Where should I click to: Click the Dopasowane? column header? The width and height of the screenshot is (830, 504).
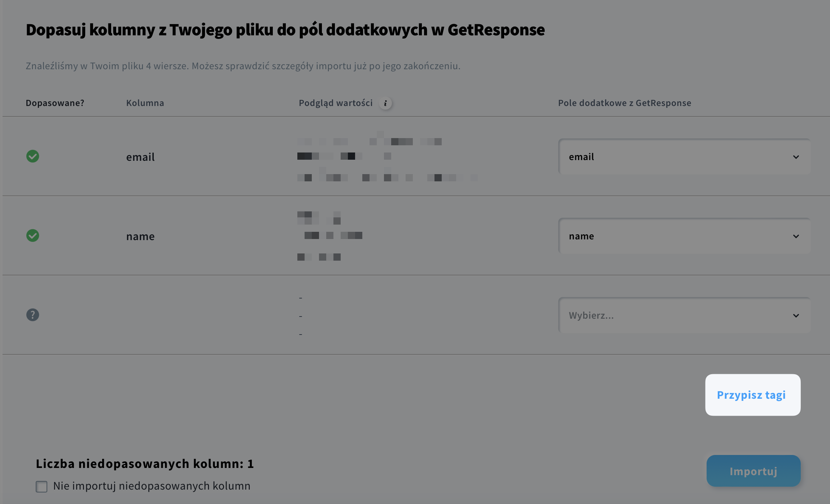coord(55,103)
